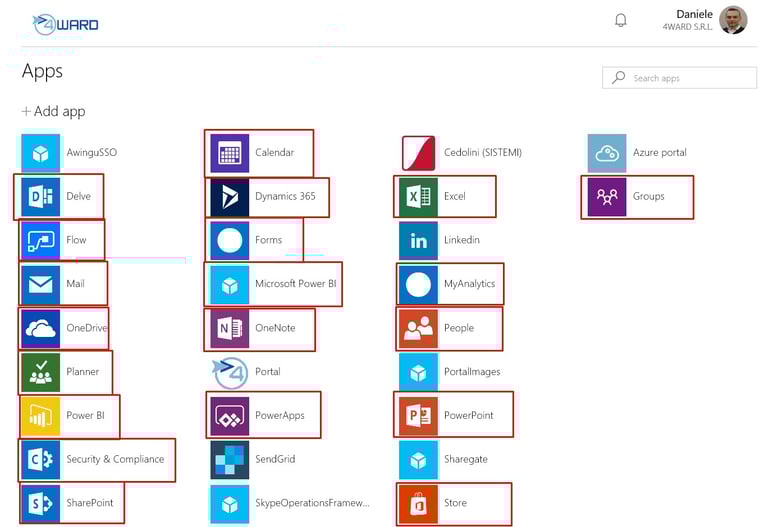Open Security & Compliance icon
769x527 pixels.
[41, 459]
